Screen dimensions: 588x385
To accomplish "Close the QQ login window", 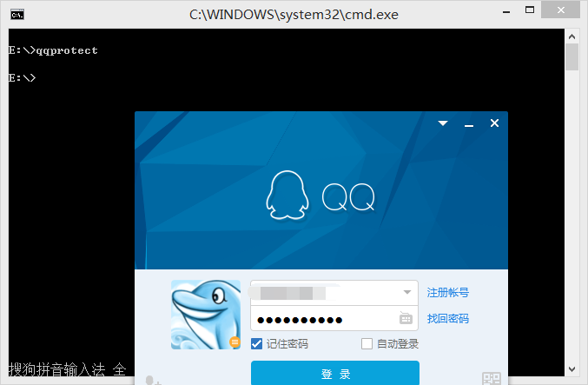I will coord(494,123).
